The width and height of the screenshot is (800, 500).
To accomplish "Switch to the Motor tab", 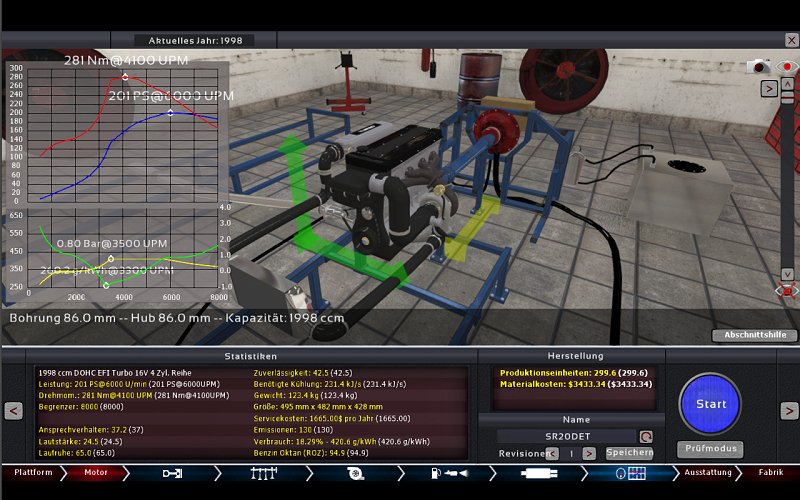I will 96,472.
